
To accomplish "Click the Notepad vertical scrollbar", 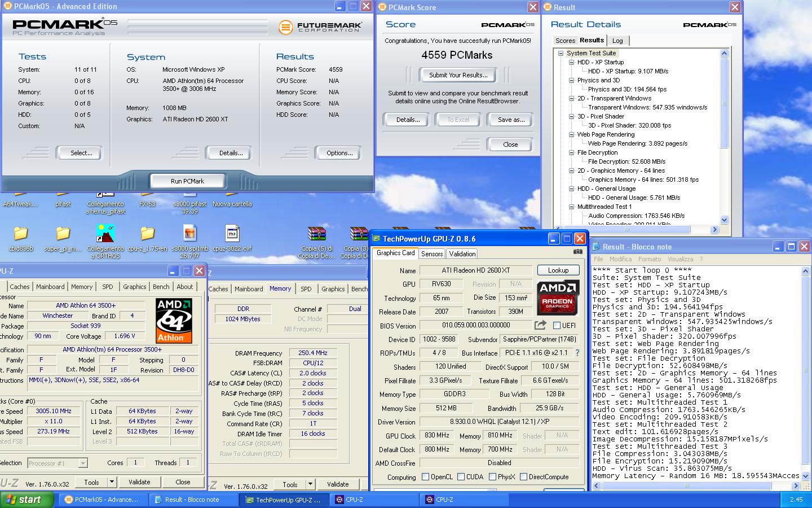I will [805, 373].
